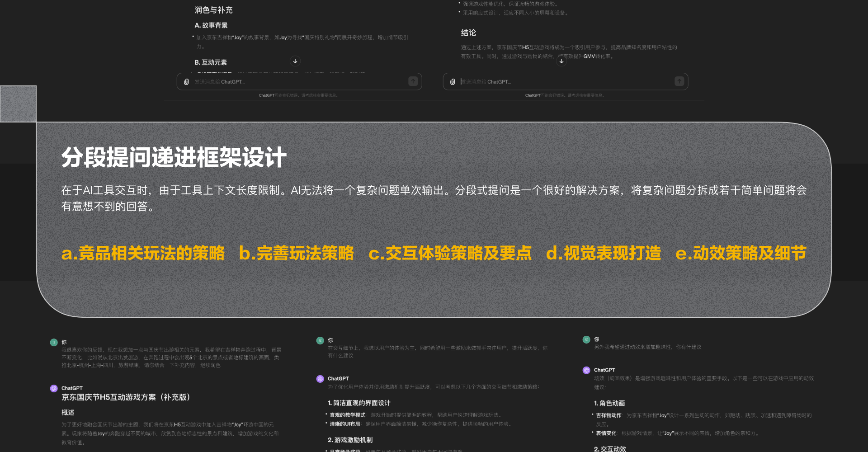Click user avatar beside the 另外我希望通过动效 message
868x452 pixels.
click(586, 339)
